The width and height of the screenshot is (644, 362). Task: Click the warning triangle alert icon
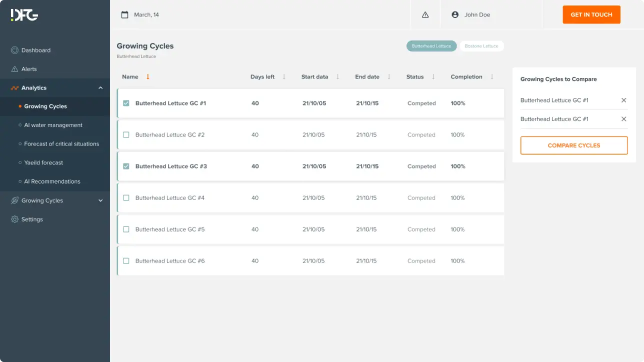click(x=425, y=15)
